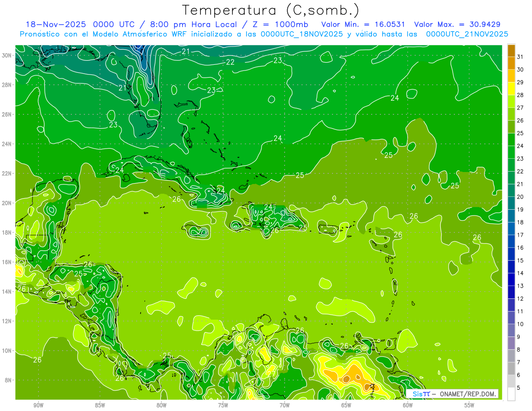The width and height of the screenshot is (532, 411).
Task: Click the colorbar scale label 16
Action: (x=520, y=248)
